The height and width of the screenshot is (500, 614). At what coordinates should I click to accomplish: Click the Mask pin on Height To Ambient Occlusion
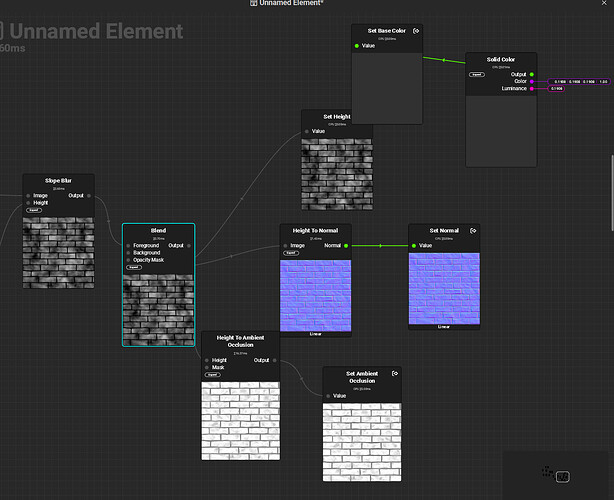coord(208,367)
